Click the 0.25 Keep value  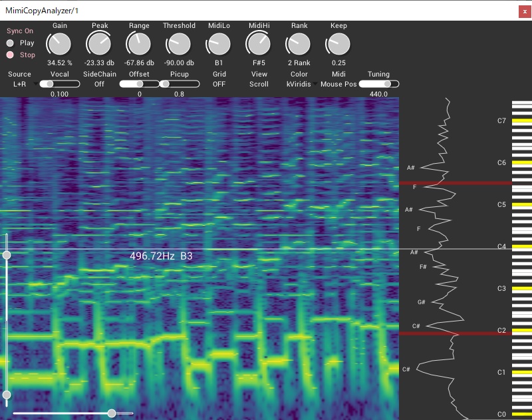click(338, 63)
